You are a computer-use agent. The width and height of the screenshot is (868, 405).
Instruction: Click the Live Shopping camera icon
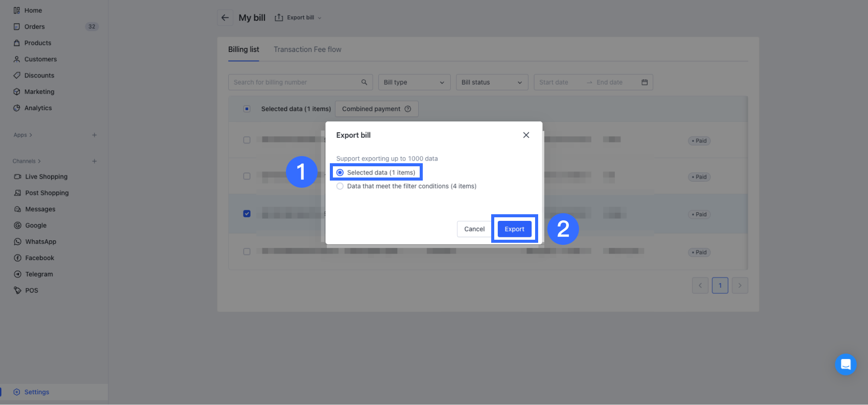click(x=18, y=176)
